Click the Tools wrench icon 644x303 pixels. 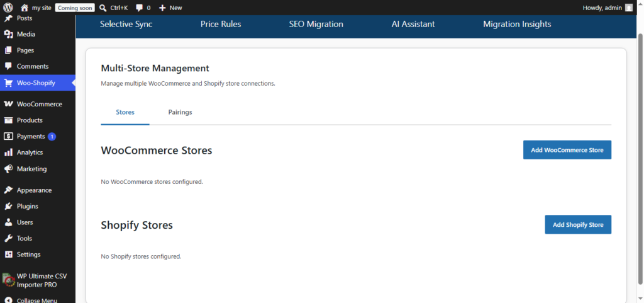(8, 239)
